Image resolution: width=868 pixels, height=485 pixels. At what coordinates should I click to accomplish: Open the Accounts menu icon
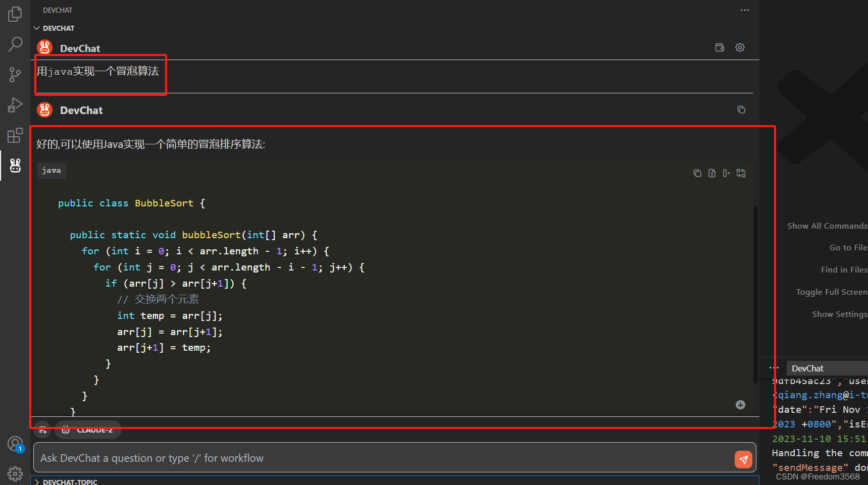(15, 444)
